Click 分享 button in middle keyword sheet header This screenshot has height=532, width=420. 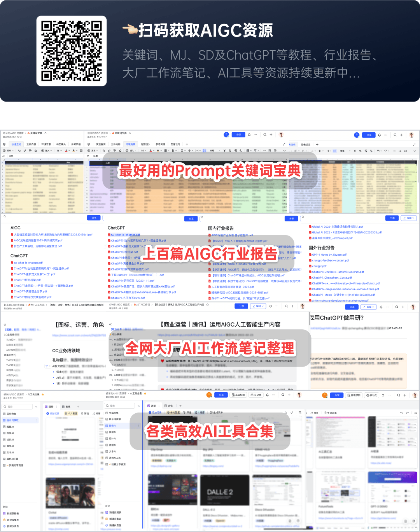click(x=239, y=135)
